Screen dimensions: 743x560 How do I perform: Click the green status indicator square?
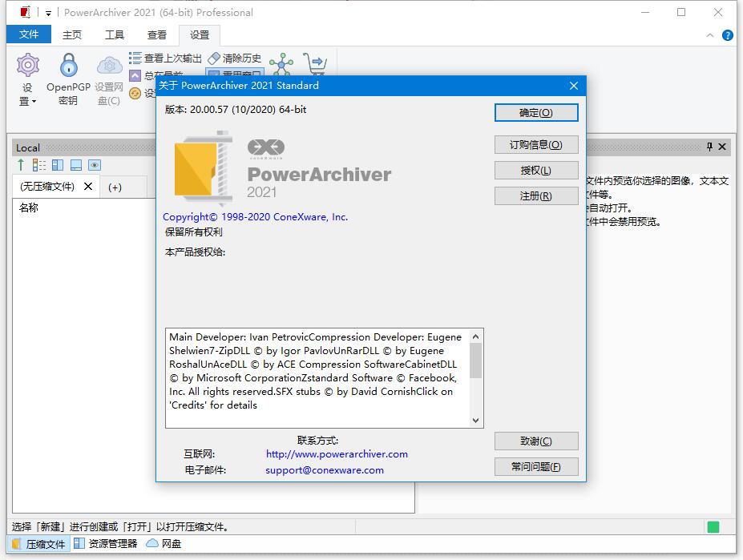pos(713,527)
